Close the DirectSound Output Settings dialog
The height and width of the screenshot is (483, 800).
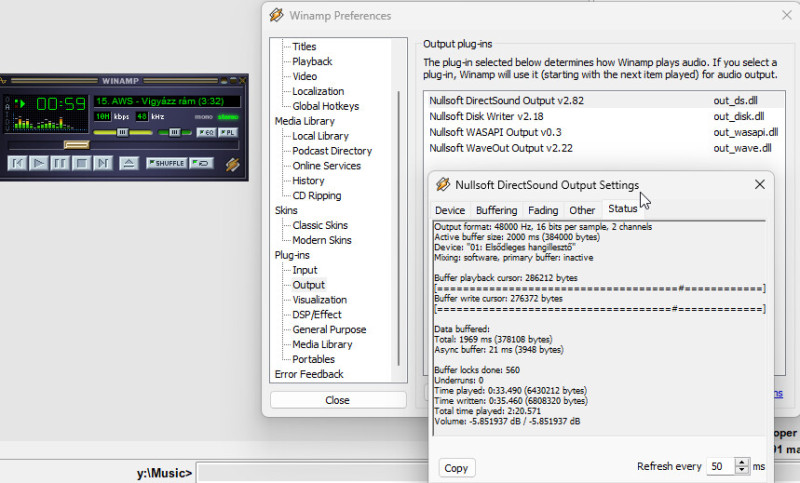[x=760, y=184]
